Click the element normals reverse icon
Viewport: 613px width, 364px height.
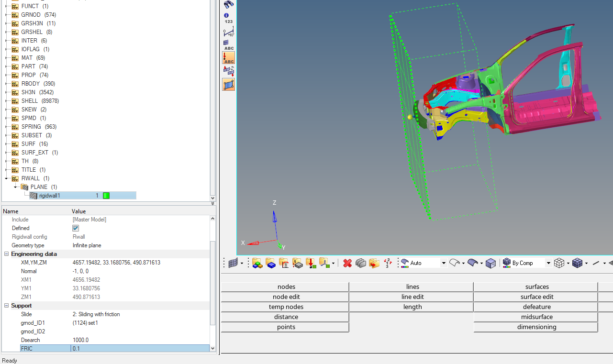pyautogui.click(x=228, y=71)
